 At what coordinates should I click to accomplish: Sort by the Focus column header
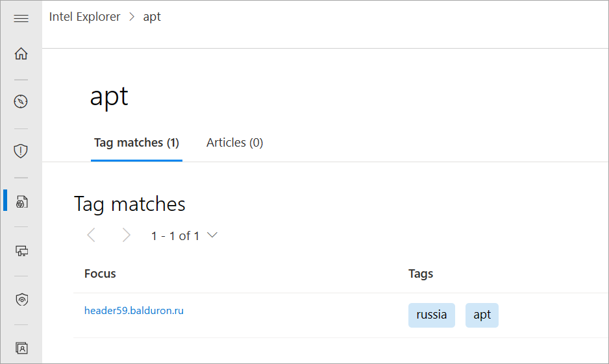point(100,274)
